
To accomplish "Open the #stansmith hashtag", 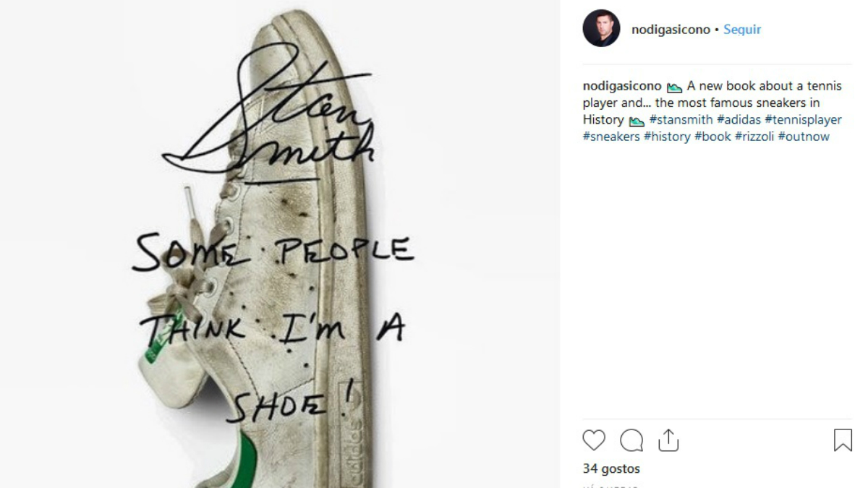I will (681, 120).
